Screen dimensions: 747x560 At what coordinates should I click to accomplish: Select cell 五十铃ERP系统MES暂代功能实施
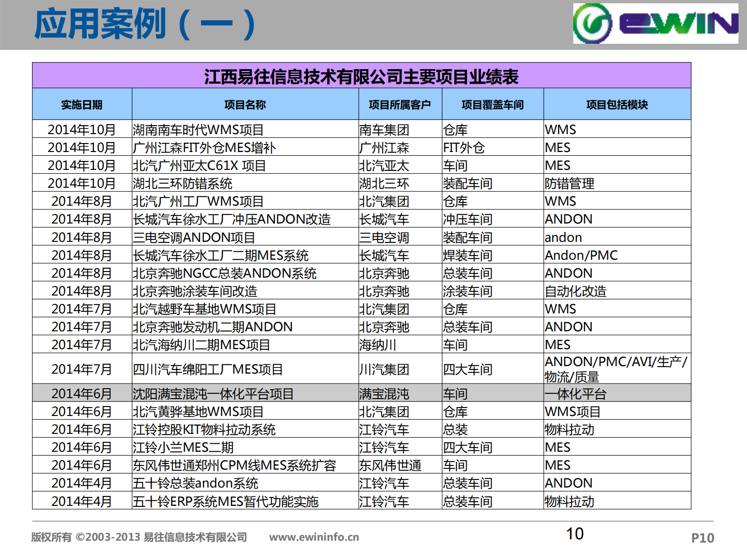pos(245,501)
